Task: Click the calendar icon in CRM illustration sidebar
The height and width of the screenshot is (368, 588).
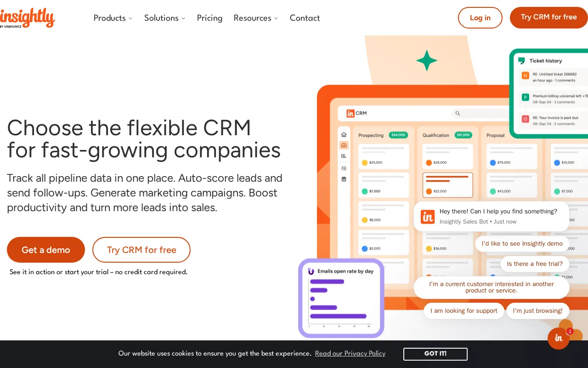Action: [344, 179]
